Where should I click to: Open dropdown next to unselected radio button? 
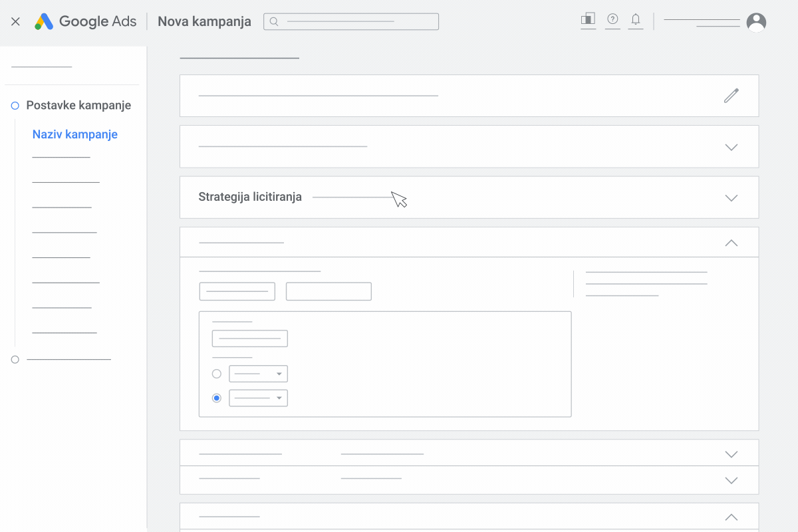[258, 374]
